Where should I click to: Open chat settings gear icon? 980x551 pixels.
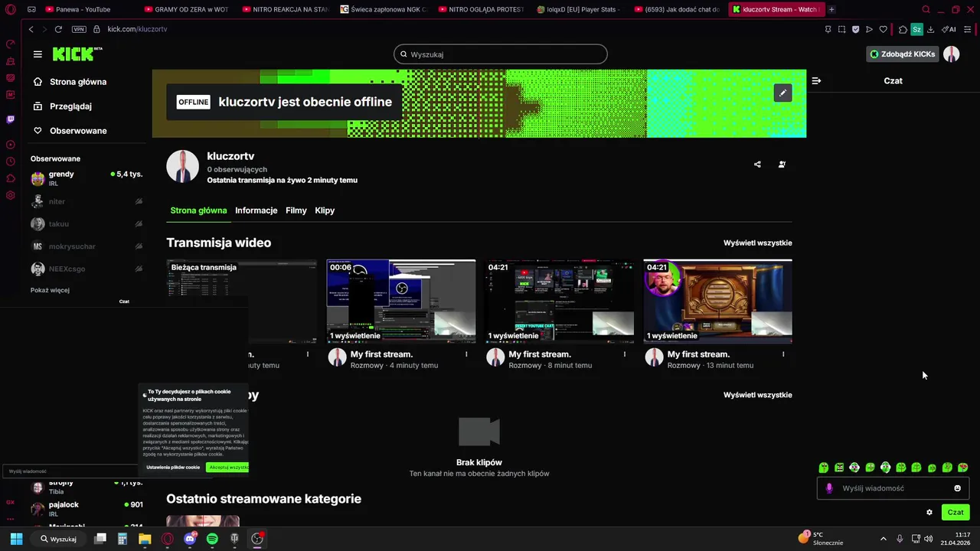pos(929,513)
